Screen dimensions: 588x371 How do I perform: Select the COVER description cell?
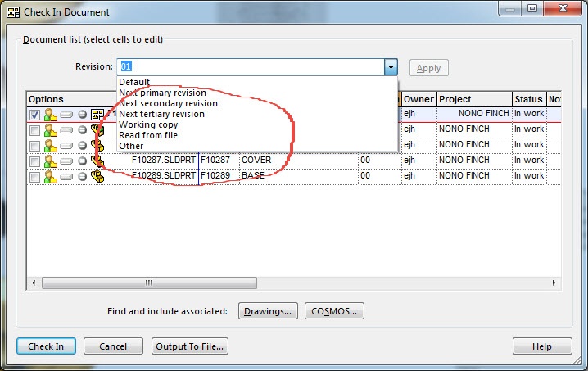pyautogui.click(x=299, y=161)
